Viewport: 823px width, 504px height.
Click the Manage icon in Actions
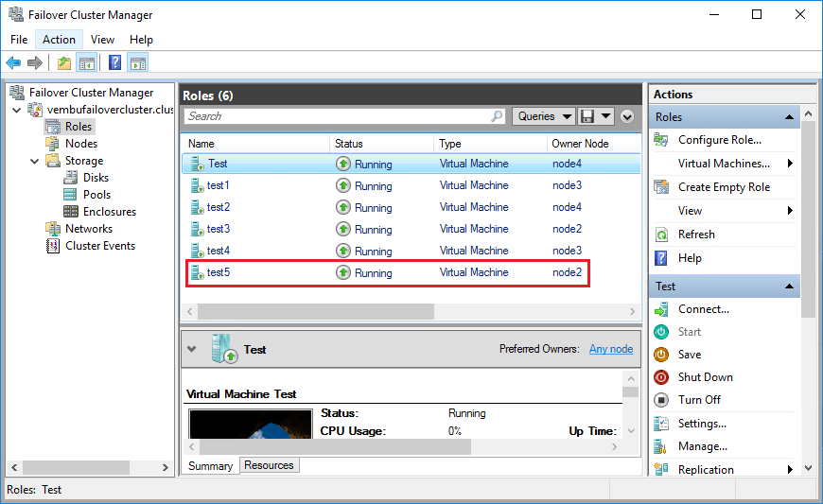661,446
